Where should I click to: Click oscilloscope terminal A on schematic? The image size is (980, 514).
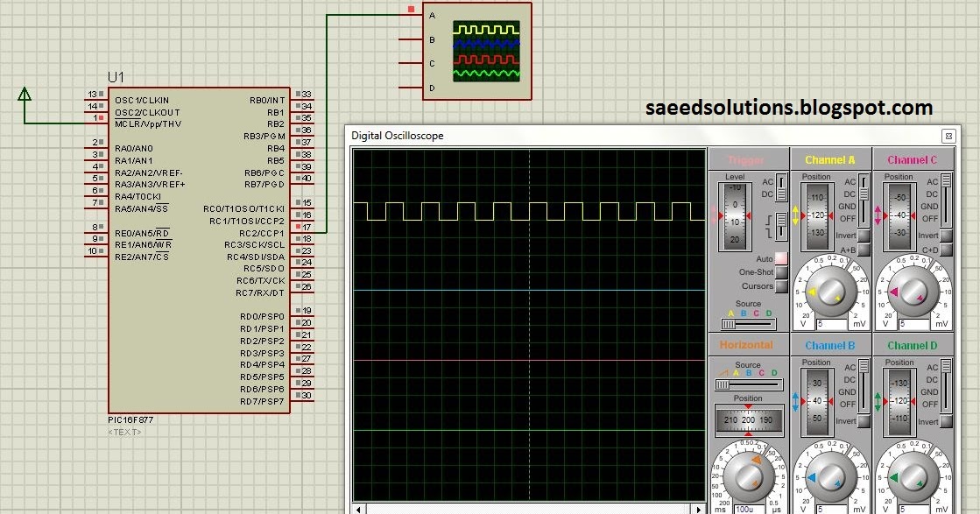coord(411,16)
